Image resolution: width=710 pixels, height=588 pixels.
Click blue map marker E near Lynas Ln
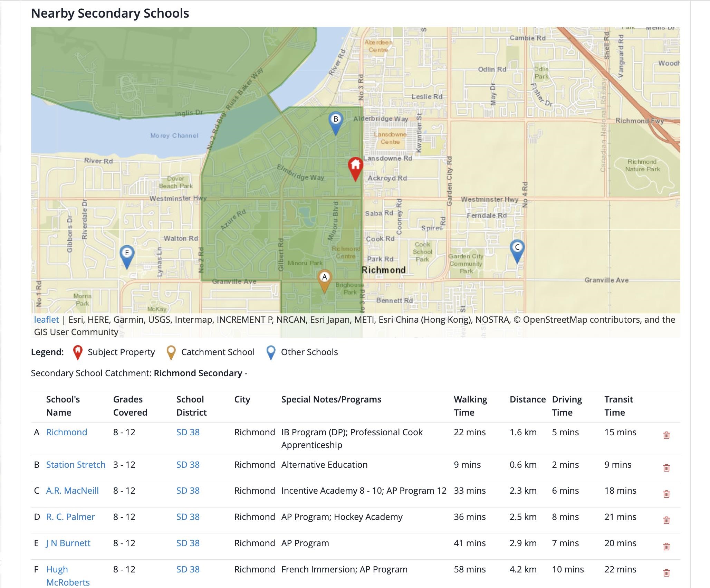click(x=127, y=255)
